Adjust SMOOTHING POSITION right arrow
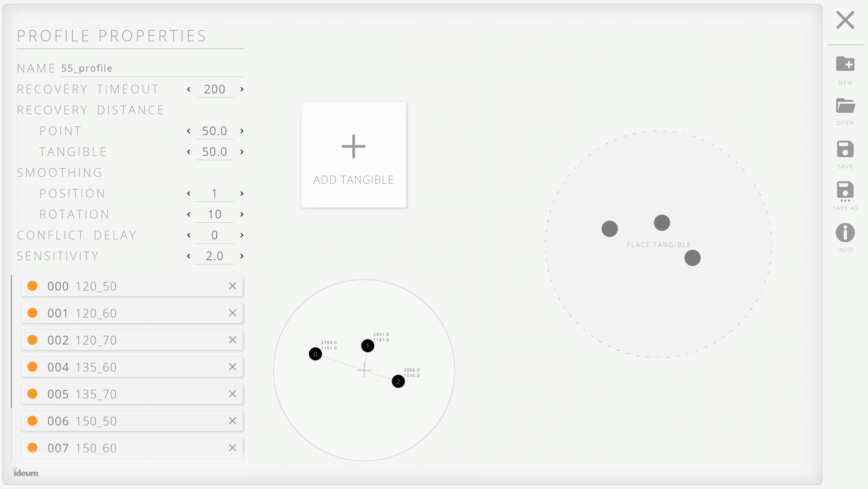Viewport: 868px width, 489px height. pos(241,193)
